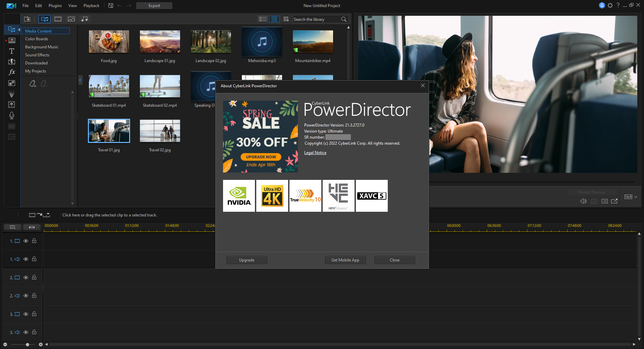
Task: Open the Transition Room in sidebar
Action: click(x=12, y=62)
